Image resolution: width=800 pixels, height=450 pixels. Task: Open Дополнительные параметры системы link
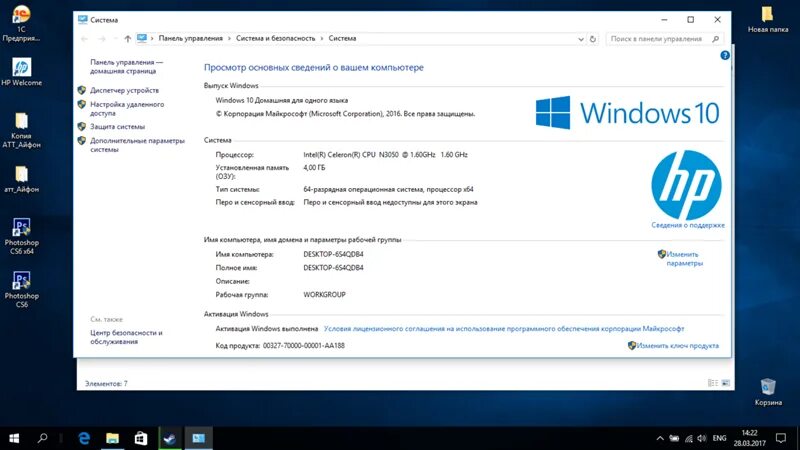[x=137, y=145]
